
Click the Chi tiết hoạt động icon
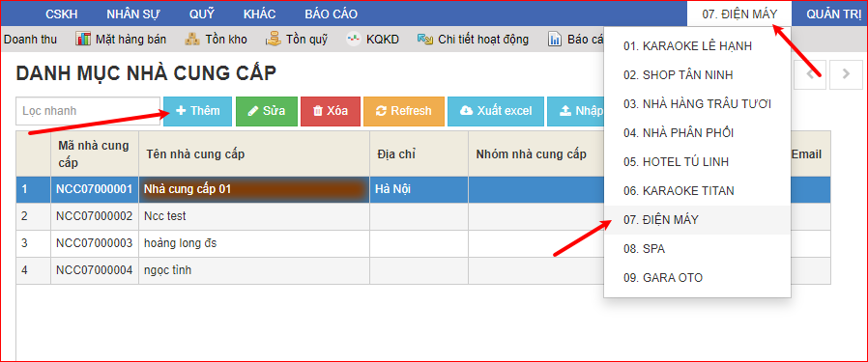[x=425, y=40]
